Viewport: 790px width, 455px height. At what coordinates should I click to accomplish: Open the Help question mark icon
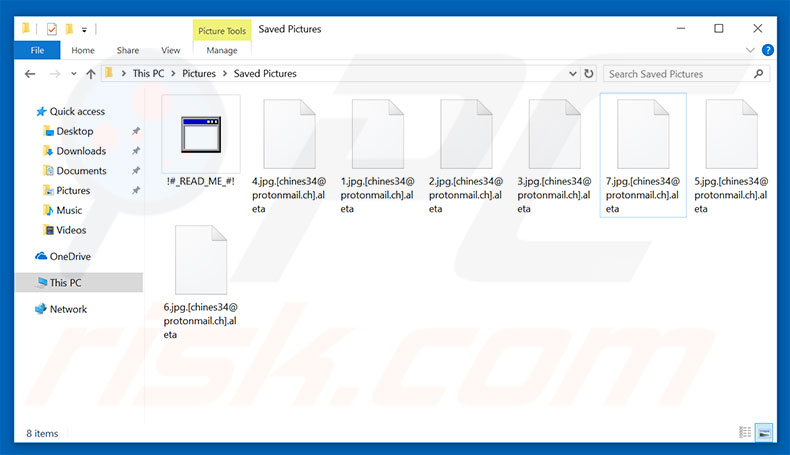click(768, 50)
